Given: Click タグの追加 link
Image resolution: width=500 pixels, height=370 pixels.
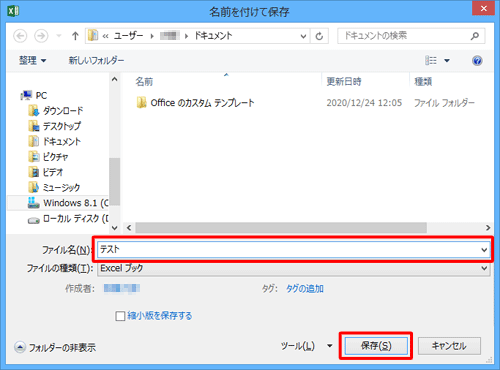Looking at the screenshot, I should pyautogui.click(x=305, y=289).
